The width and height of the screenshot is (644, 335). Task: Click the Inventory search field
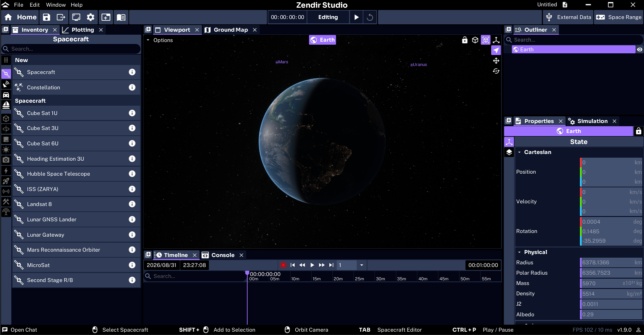[71, 49]
